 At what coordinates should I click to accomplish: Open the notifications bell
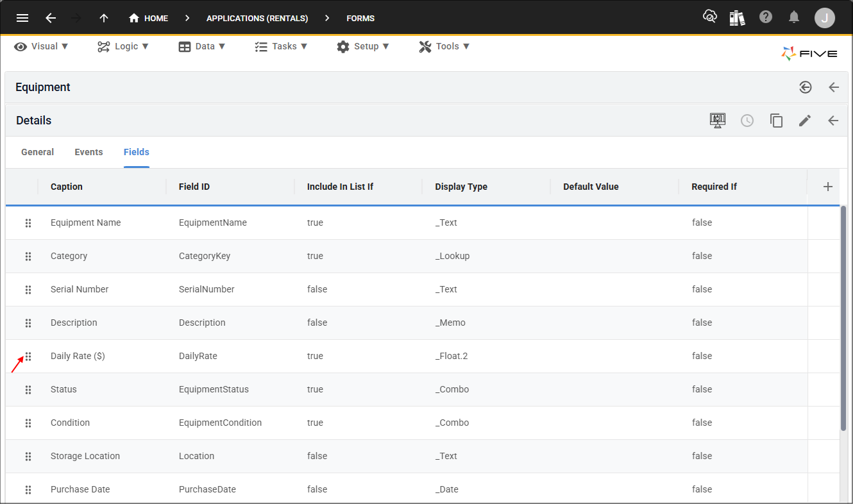coord(794,17)
